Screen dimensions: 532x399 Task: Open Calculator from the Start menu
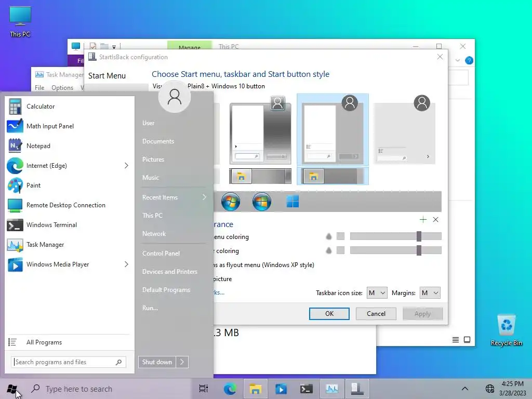(x=70, y=107)
